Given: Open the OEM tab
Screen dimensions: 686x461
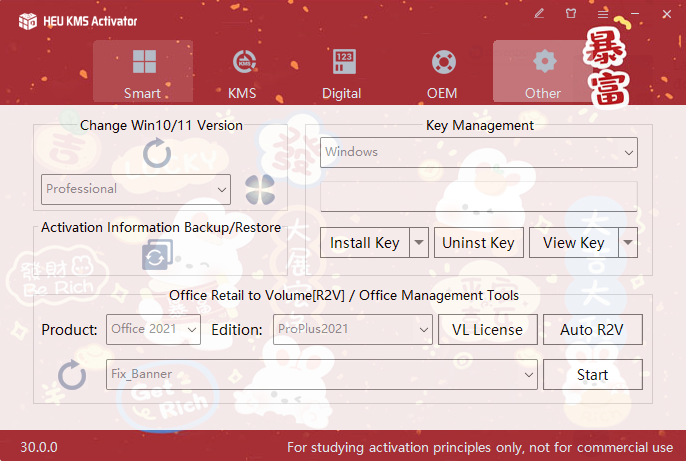Looking at the screenshot, I should pos(442,71).
